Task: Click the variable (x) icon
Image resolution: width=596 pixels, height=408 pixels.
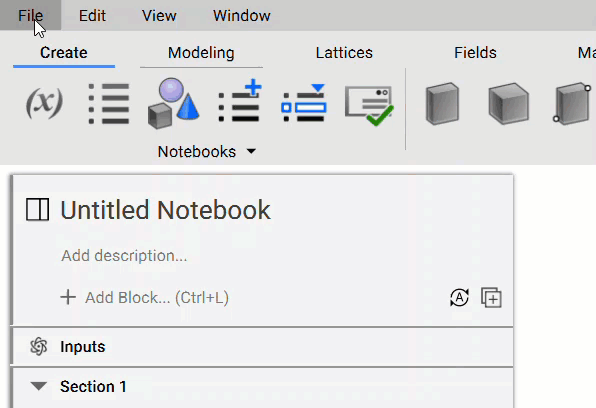Action: point(44,103)
